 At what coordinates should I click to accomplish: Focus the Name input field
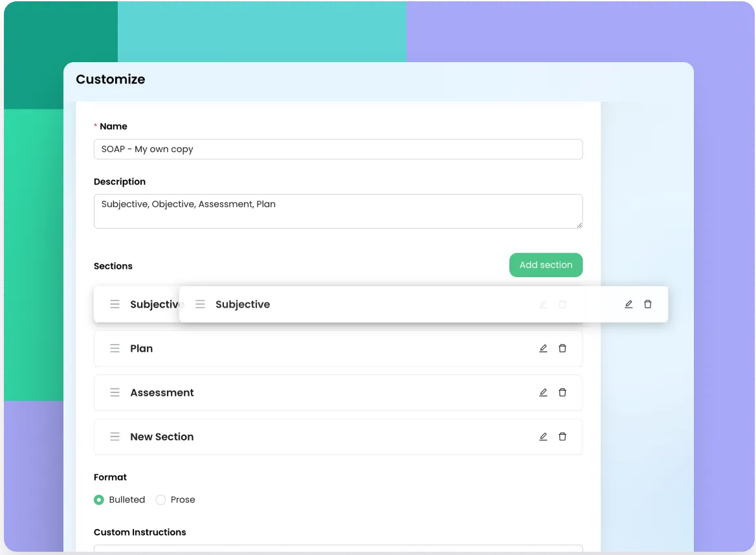(338, 149)
